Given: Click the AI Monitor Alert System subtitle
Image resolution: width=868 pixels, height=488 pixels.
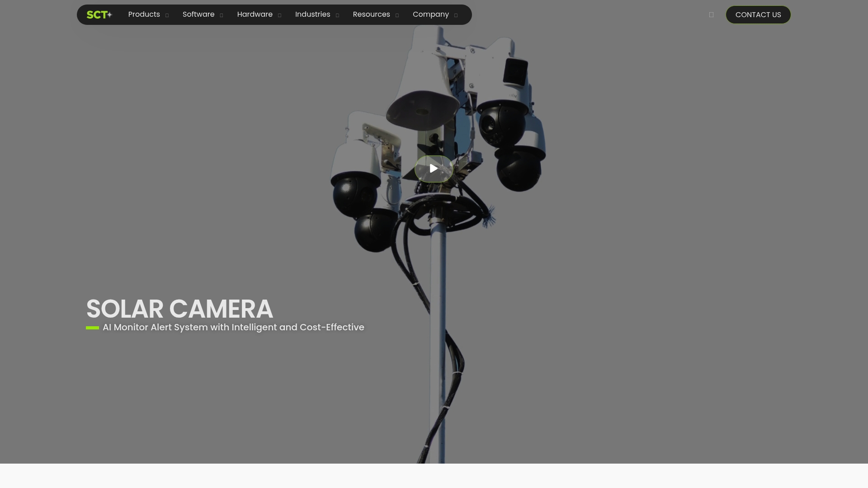Looking at the screenshot, I should click(x=233, y=327).
